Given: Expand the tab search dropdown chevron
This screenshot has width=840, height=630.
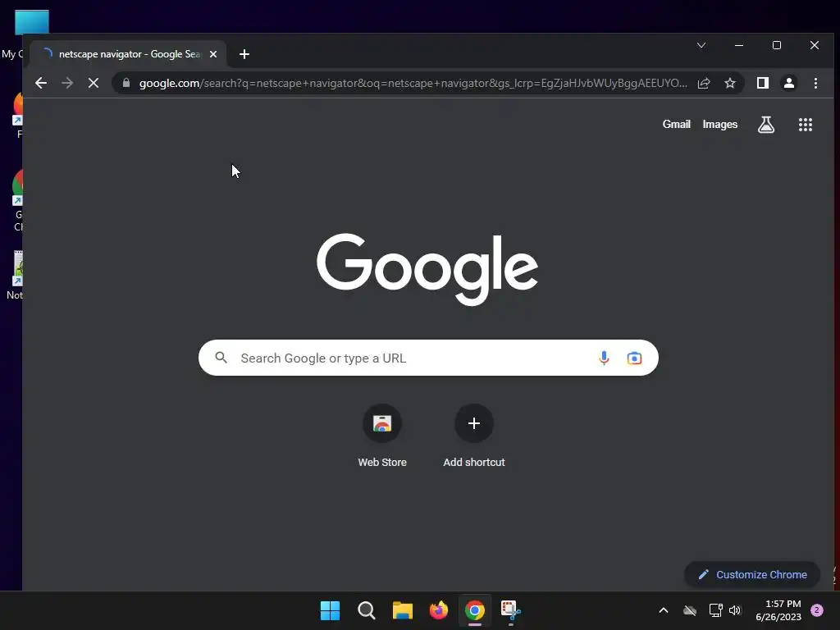Looking at the screenshot, I should (701, 46).
